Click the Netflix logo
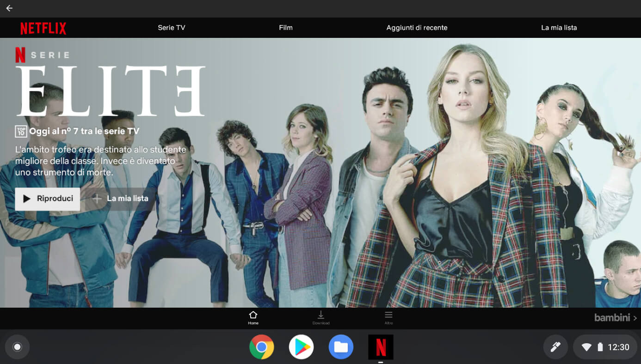The image size is (641, 364). click(x=43, y=28)
